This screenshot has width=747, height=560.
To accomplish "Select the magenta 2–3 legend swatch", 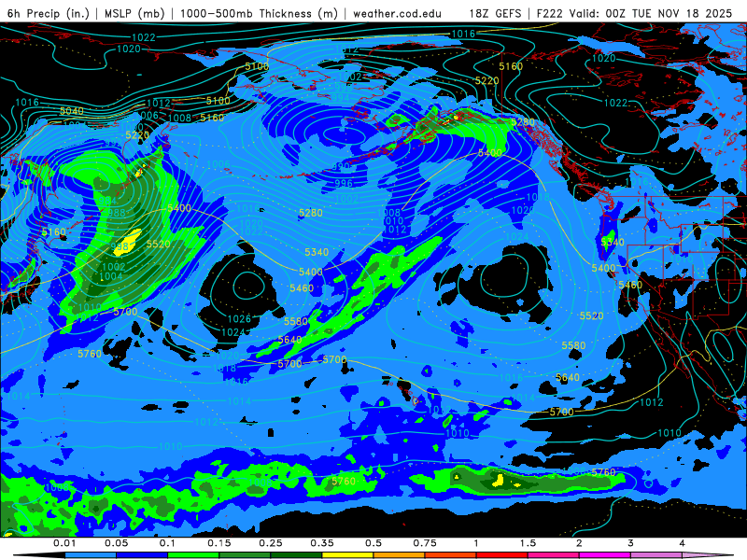I will click(x=605, y=555).
